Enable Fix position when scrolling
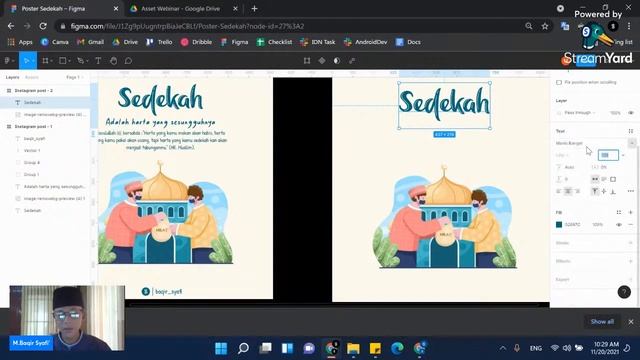The image size is (640, 360). tap(559, 82)
